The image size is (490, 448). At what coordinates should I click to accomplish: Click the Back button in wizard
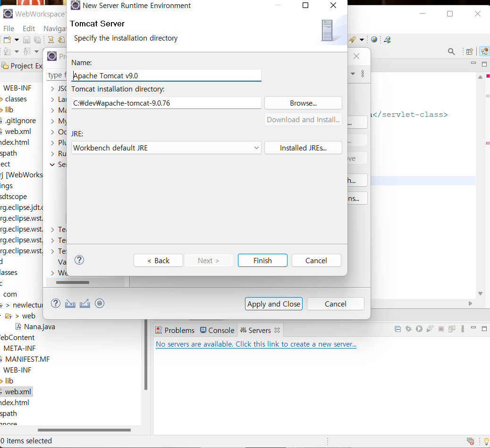tap(158, 260)
